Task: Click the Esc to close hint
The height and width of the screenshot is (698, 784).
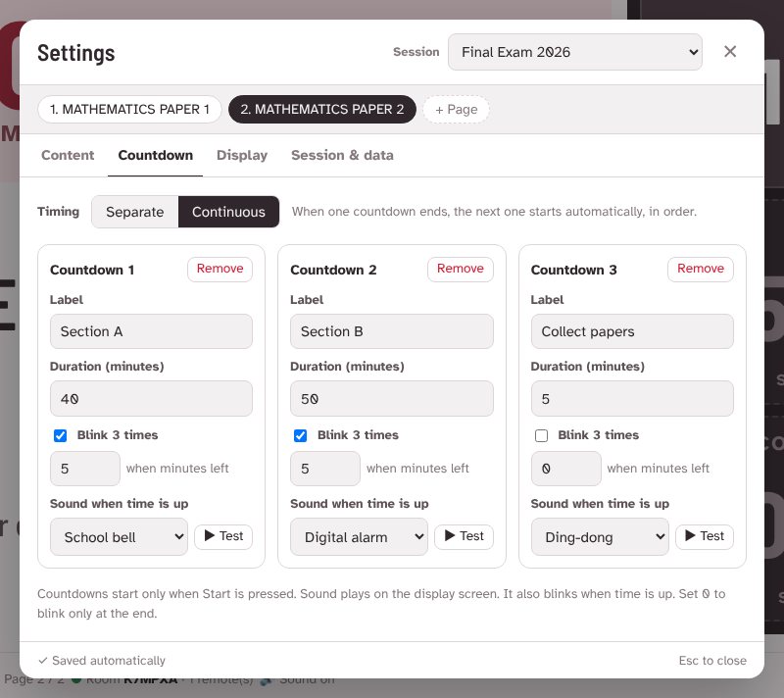Action: [x=712, y=661]
